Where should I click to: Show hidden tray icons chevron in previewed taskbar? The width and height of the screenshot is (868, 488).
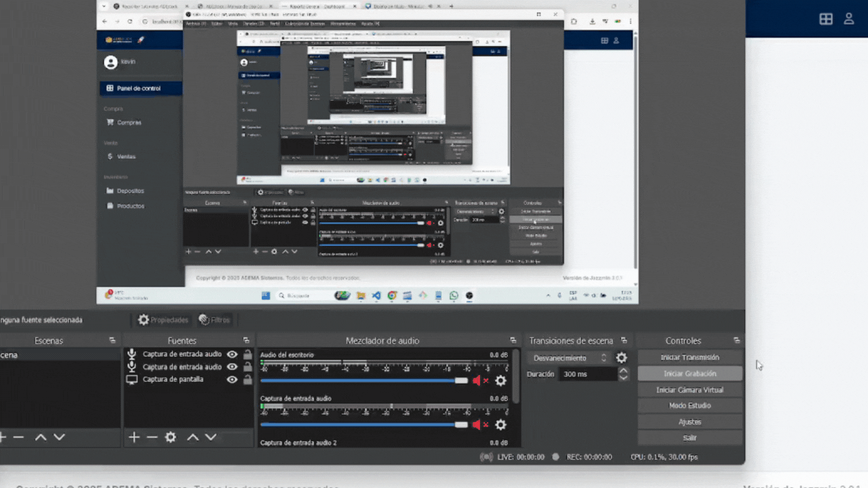pos(548,296)
